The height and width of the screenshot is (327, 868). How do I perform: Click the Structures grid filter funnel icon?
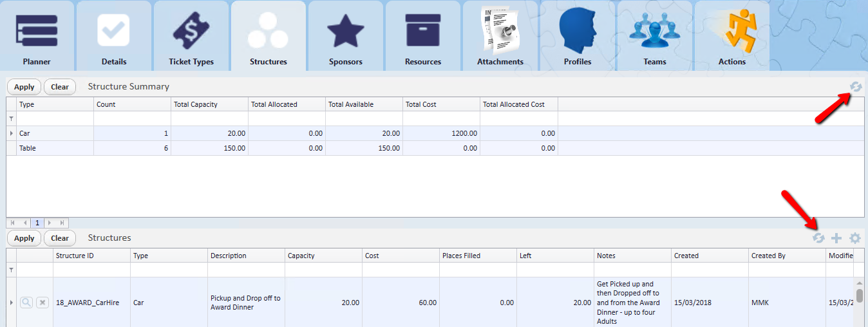[x=11, y=270]
